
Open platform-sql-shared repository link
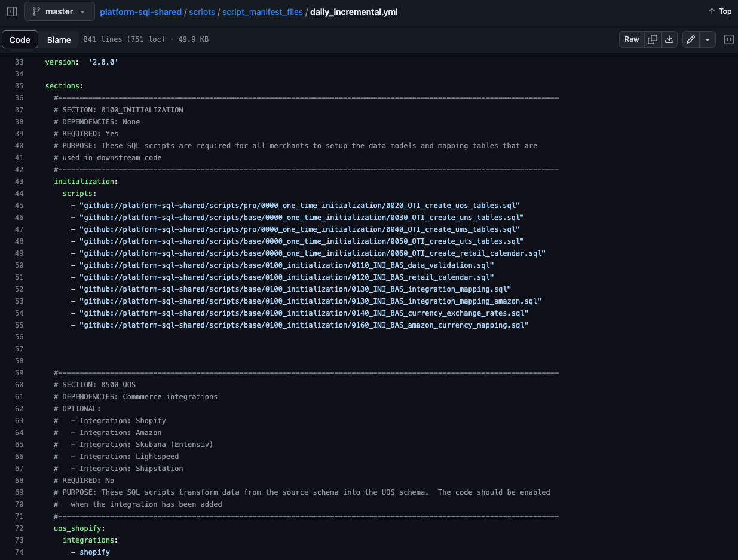pyautogui.click(x=140, y=12)
